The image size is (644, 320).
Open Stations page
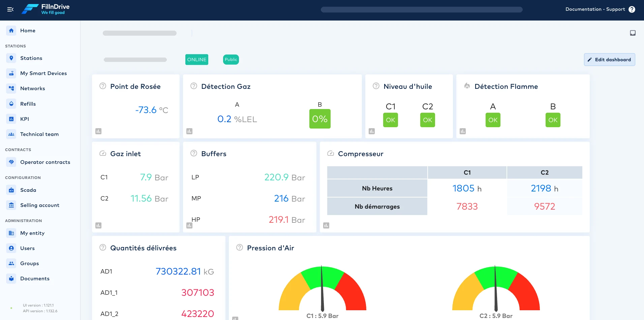pos(40,58)
